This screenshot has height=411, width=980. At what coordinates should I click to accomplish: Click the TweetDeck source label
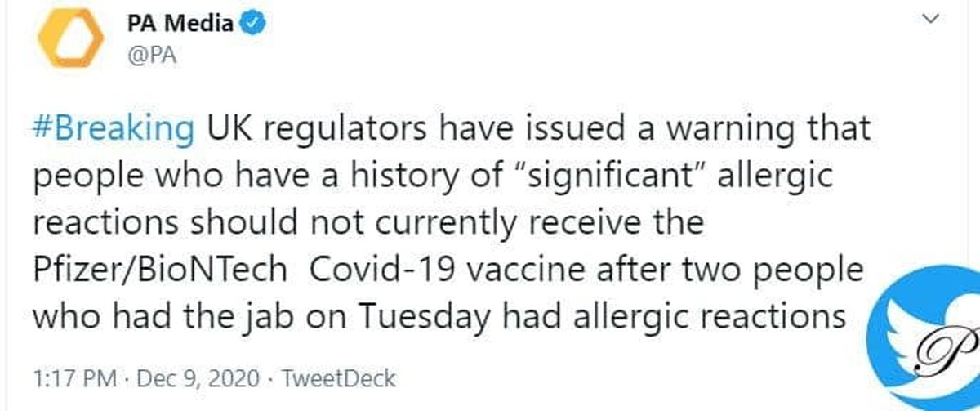337,378
